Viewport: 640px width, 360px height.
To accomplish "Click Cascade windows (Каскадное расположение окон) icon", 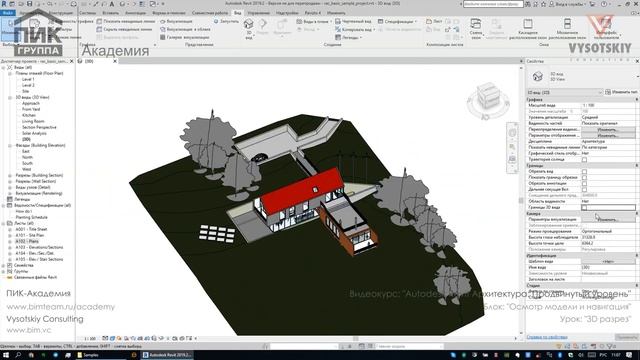I will [528, 24].
